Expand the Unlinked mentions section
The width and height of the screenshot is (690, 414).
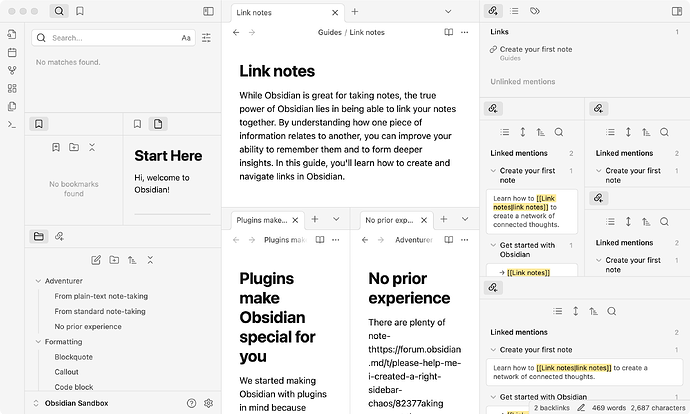523,81
